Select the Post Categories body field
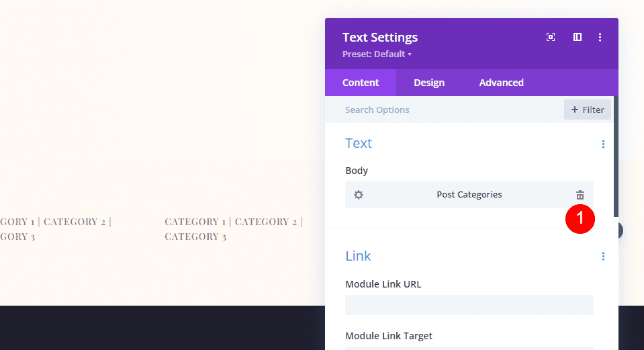The width and height of the screenshot is (644, 350). pos(469,195)
